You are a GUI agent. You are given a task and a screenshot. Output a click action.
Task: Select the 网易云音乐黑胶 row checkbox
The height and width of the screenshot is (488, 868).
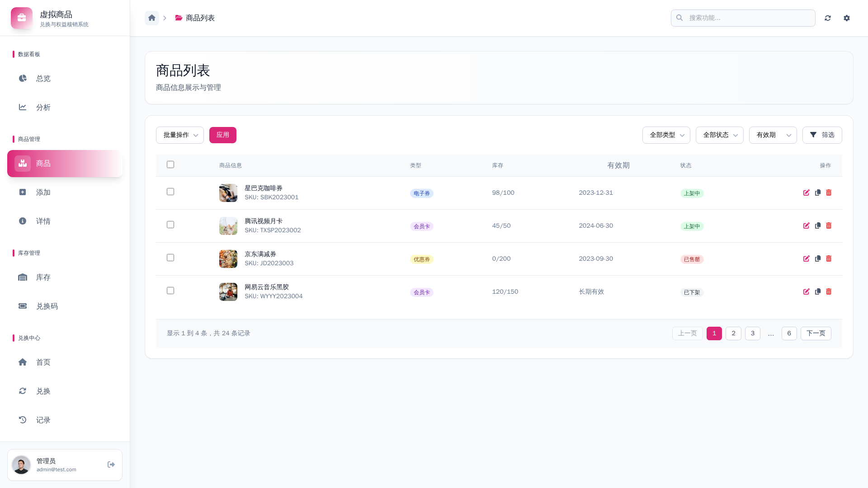pos(170,291)
